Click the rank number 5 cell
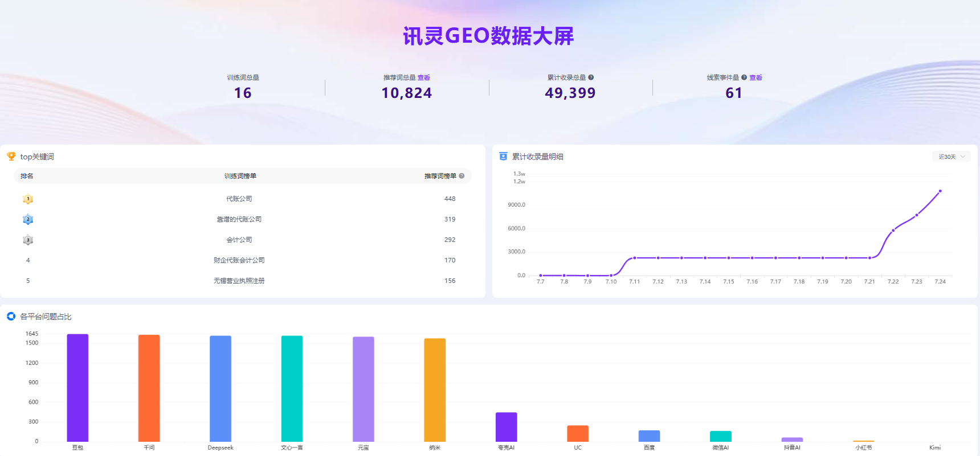Screen dimensions: 980x456 pyautogui.click(x=28, y=281)
